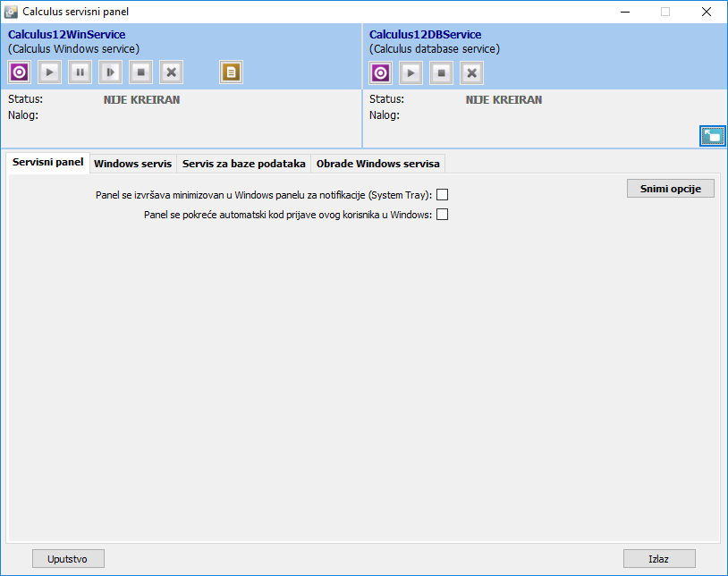Click the purple create icon for Calculus12WinService
The height and width of the screenshot is (576, 728).
click(x=20, y=72)
